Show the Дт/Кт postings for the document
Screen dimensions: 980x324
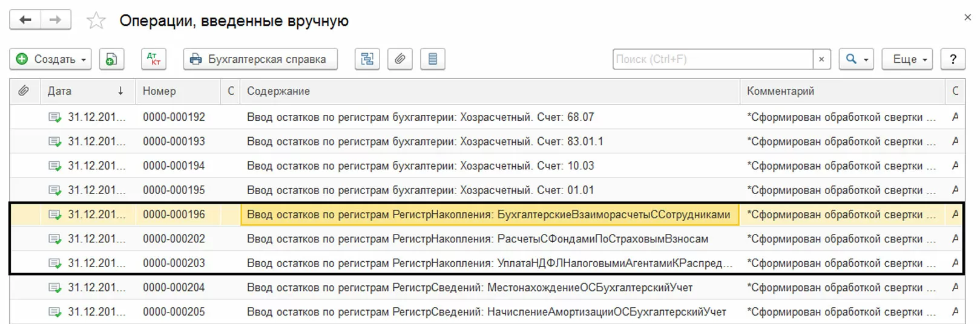tap(154, 59)
